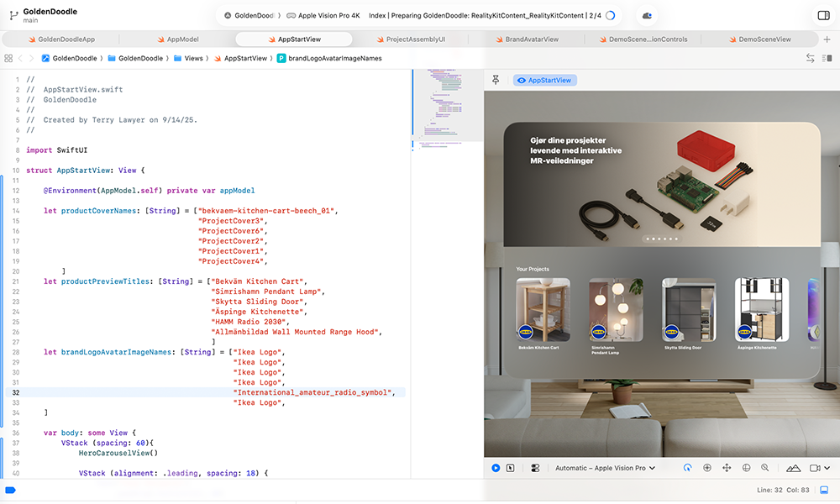Click the camera viewpoint icon

(x=815, y=468)
